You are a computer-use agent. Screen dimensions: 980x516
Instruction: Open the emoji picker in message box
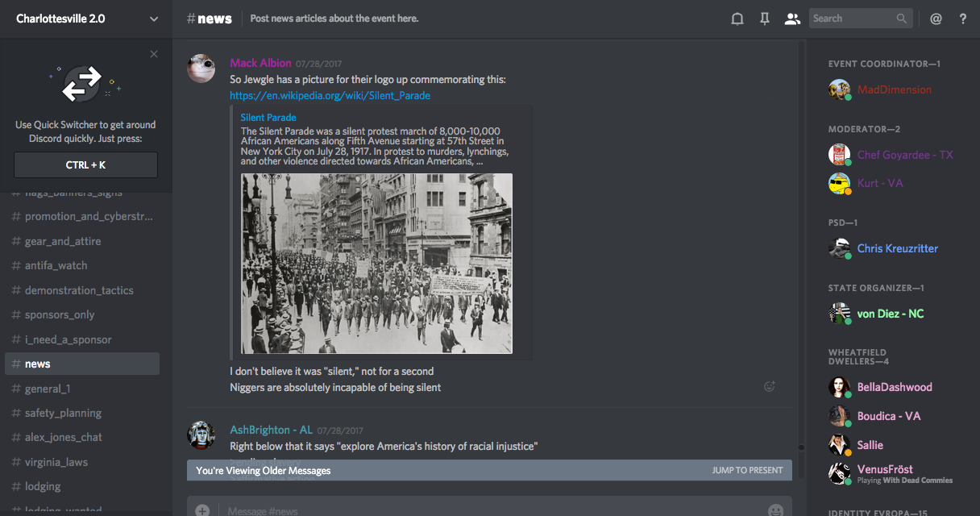[x=775, y=510]
